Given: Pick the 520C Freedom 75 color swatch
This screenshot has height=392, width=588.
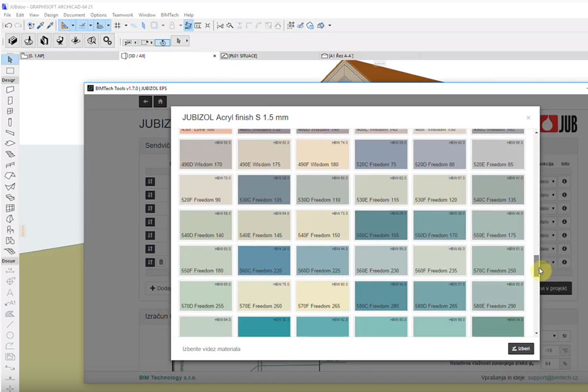Looking at the screenshot, I should [x=381, y=154].
